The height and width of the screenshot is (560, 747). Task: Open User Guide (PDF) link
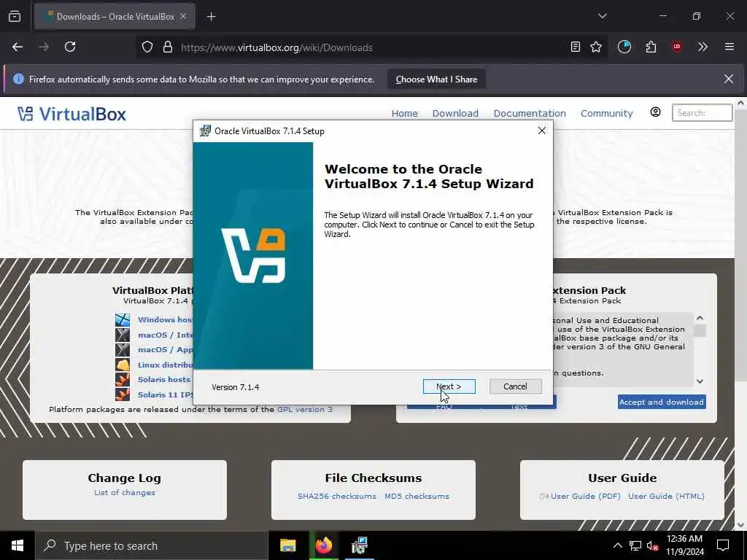click(586, 496)
